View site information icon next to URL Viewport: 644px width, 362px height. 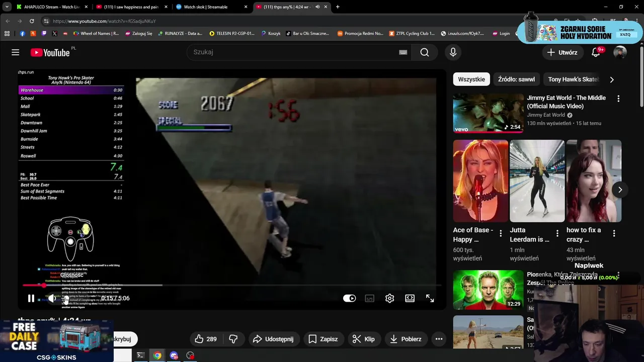pos(46,21)
